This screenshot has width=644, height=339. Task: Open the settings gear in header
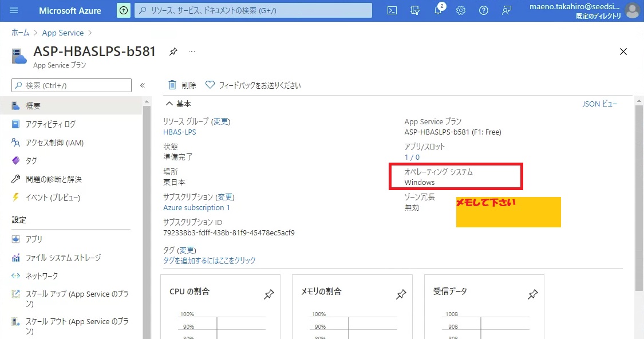461,10
